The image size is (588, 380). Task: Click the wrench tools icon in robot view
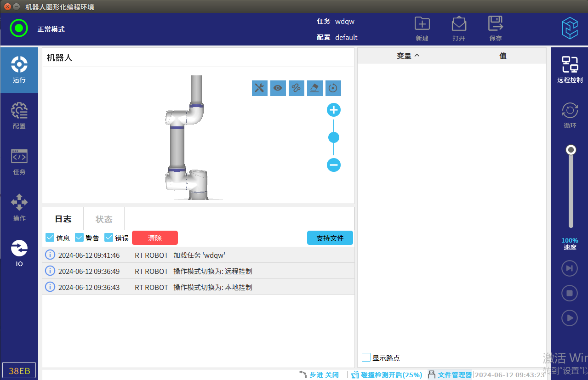click(x=260, y=88)
